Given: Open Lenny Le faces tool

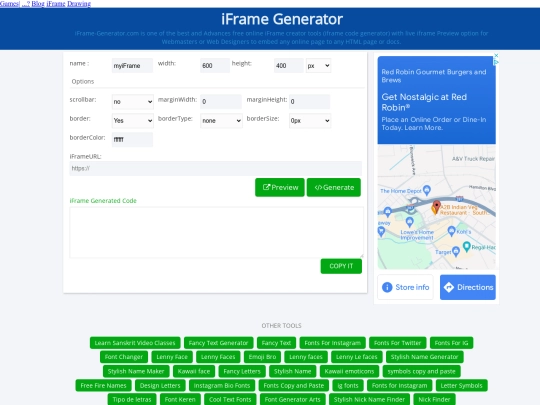Looking at the screenshot, I should pos(356,357).
